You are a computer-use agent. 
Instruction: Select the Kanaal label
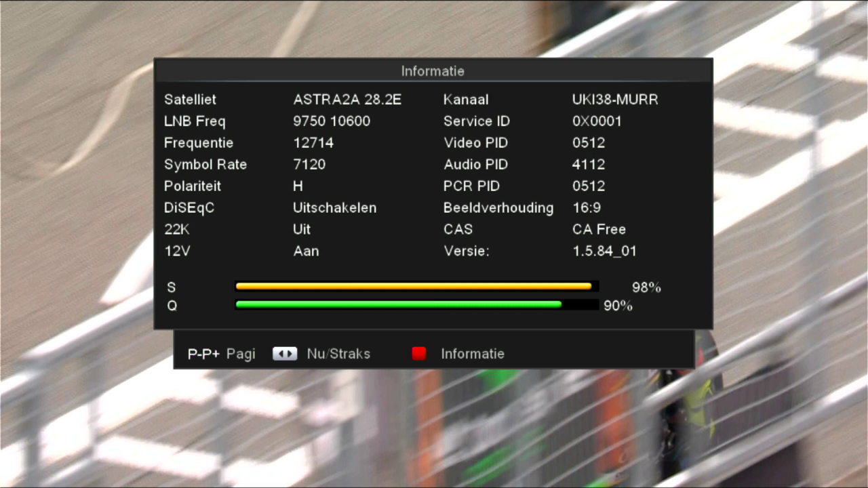466,100
